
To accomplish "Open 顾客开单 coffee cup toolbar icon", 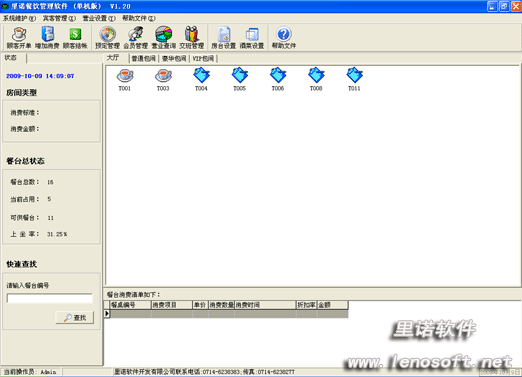I will pos(19,38).
